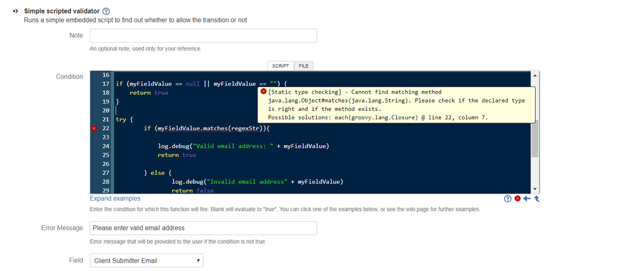Switch to the FILE tab
Viewport: 644px width, 271px height.
pos(304,66)
